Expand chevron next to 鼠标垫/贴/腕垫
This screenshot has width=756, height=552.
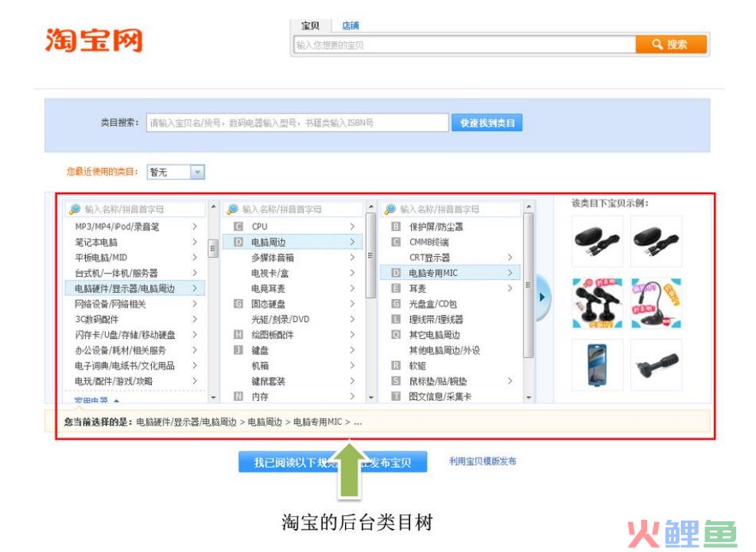(x=510, y=381)
